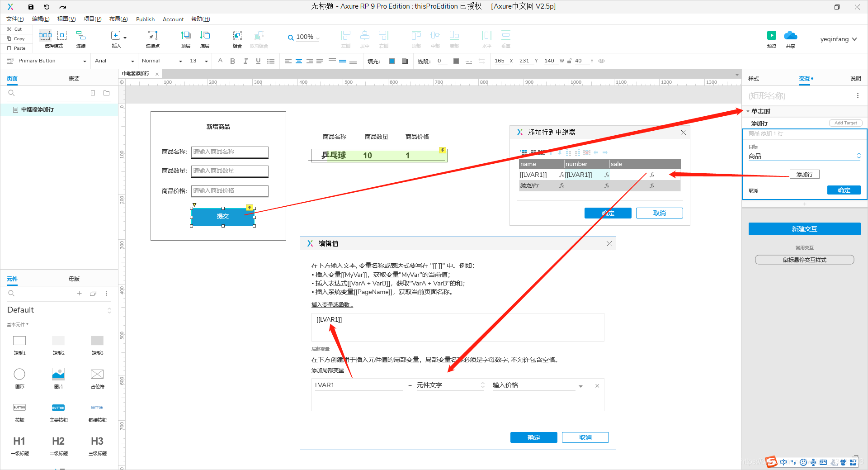Click the 预览 preview play icon
This screenshot has width=868, height=470.
tap(772, 35)
